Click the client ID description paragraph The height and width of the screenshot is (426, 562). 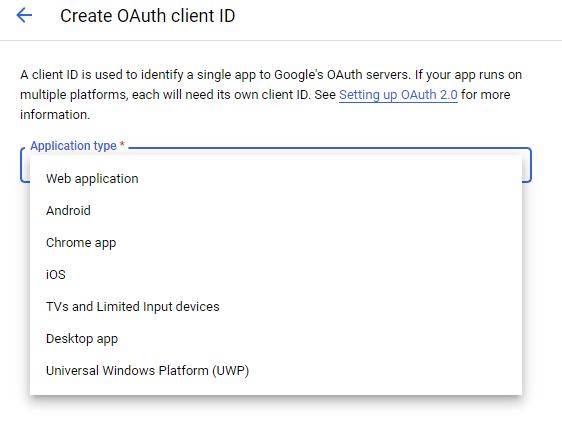point(271,95)
